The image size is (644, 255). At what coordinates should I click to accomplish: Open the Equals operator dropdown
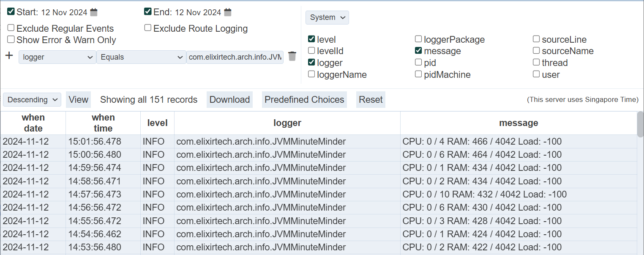click(x=141, y=57)
